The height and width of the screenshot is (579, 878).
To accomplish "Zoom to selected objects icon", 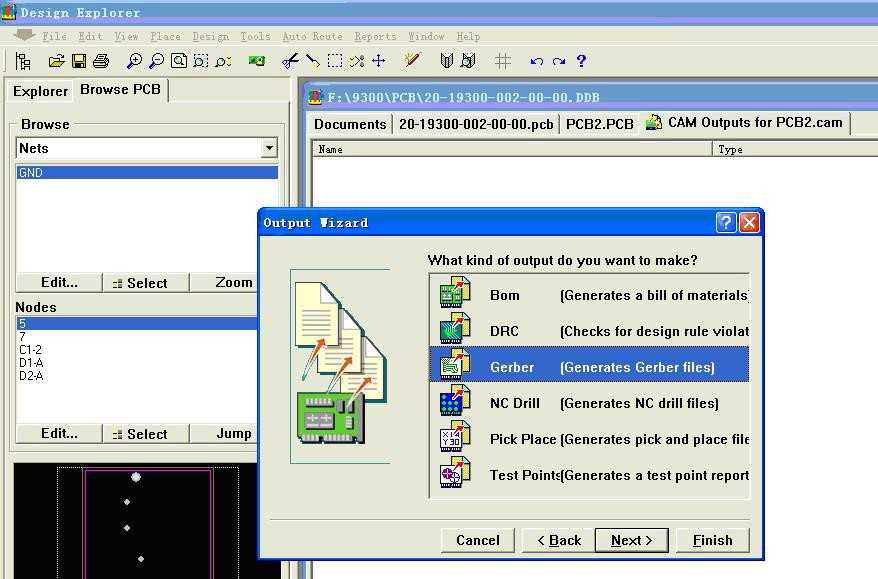I will pos(223,61).
